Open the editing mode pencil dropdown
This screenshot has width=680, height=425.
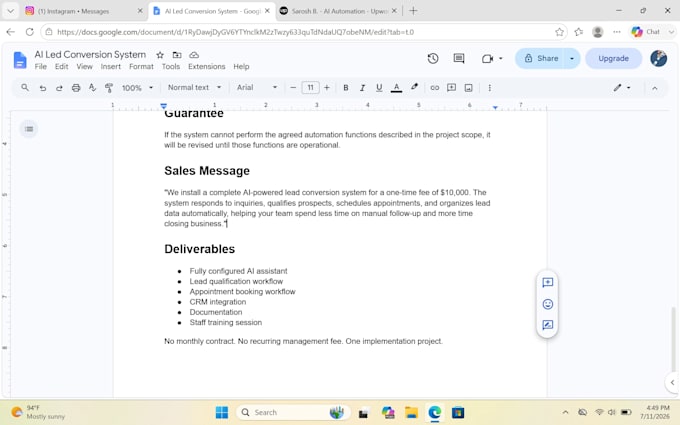point(622,88)
